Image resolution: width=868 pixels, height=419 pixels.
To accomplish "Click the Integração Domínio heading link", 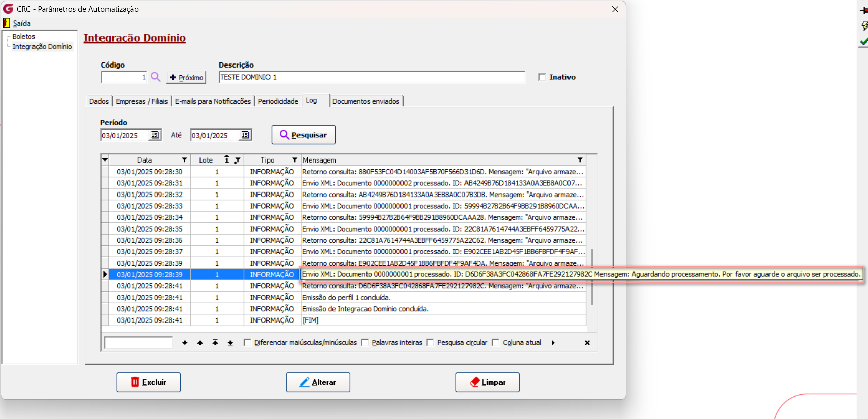I will (135, 38).
